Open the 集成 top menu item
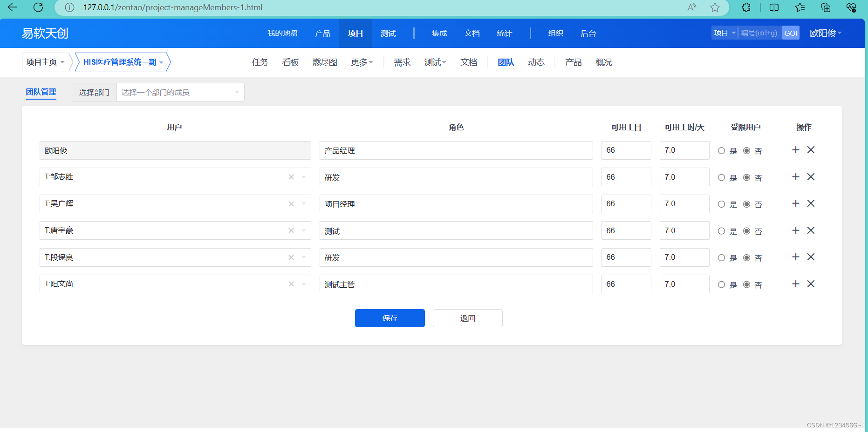This screenshot has width=868, height=432. pos(439,33)
